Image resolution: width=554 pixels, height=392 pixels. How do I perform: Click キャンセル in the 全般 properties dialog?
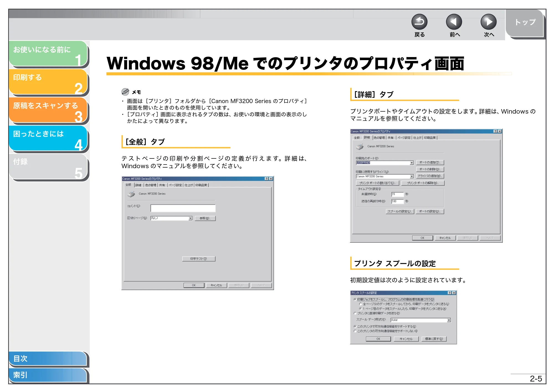tap(216, 285)
